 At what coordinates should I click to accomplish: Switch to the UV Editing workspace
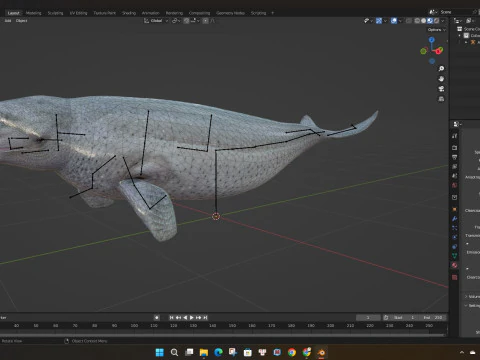[78, 13]
